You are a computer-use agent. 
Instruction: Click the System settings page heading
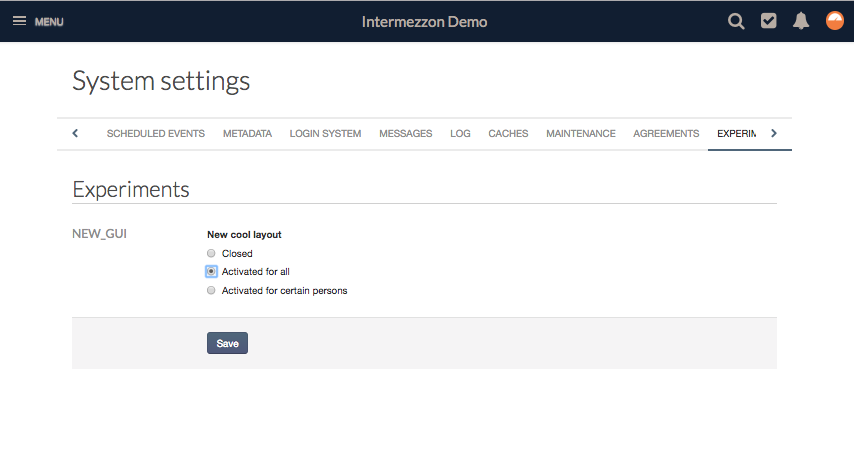(161, 82)
